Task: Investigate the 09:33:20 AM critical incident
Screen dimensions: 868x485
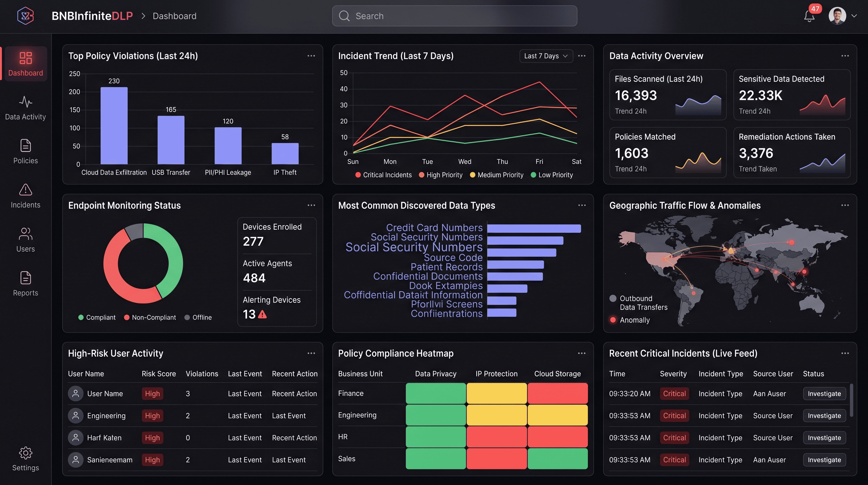Action: point(824,394)
